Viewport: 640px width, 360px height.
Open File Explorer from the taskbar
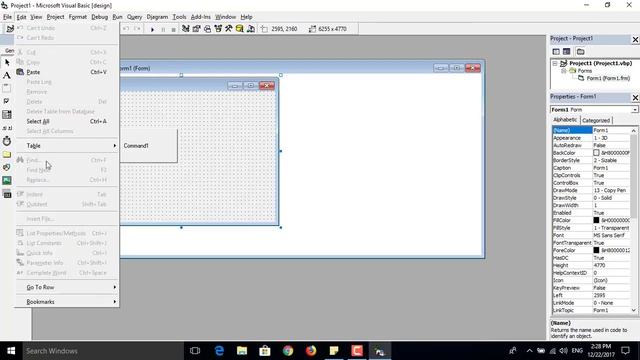(x=242, y=351)
